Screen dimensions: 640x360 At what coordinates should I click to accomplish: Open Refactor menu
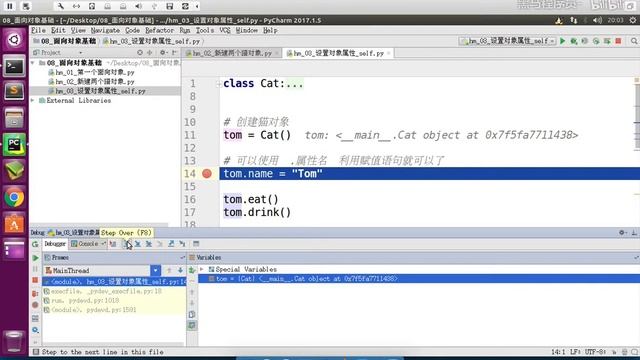click(159, 30)
